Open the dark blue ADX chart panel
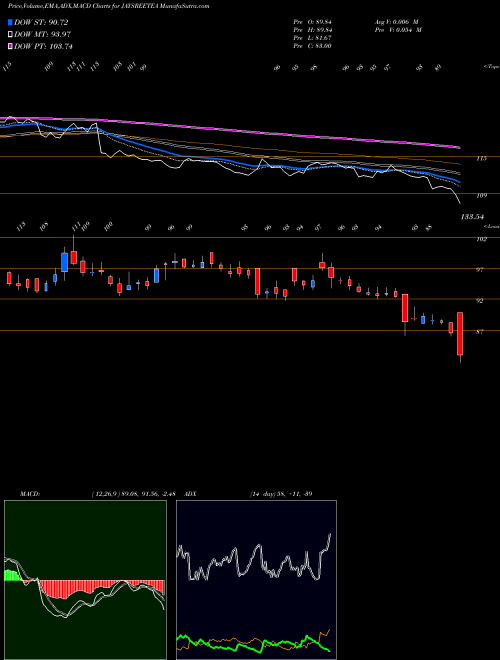This screenshot has width=500, height=660. (x=256, y=580)
